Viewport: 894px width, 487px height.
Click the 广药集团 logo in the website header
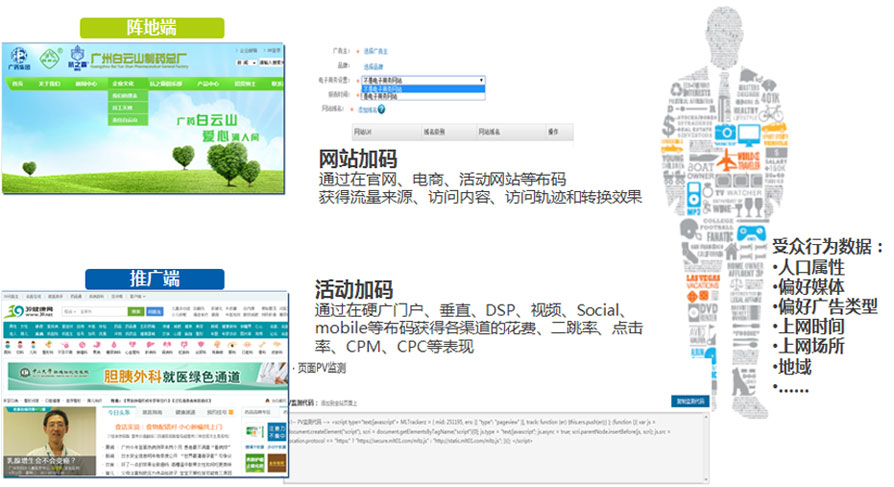(19, 58)
